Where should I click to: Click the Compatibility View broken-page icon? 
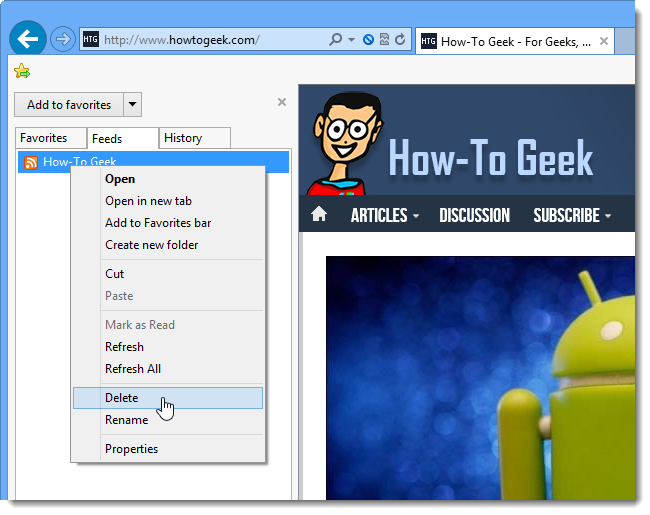[384, 39]
